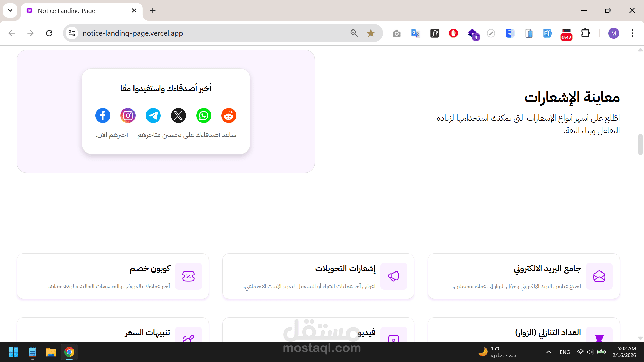Open the coupon discount card title

click(150, 268)
